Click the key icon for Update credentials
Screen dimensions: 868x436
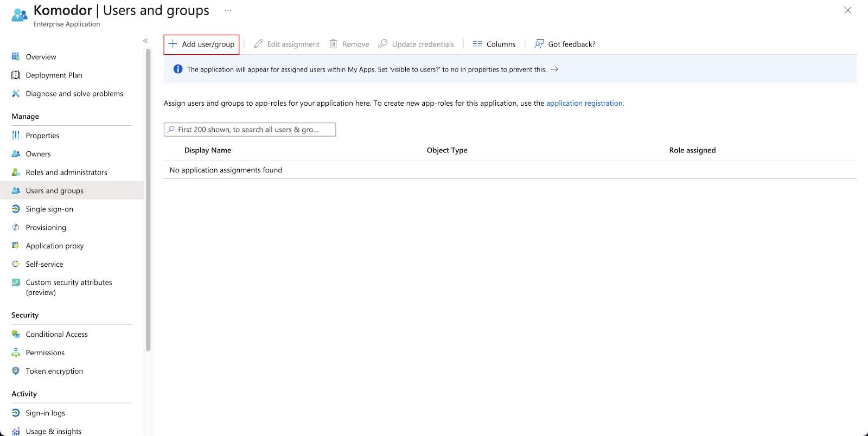[x=383, y=44]
